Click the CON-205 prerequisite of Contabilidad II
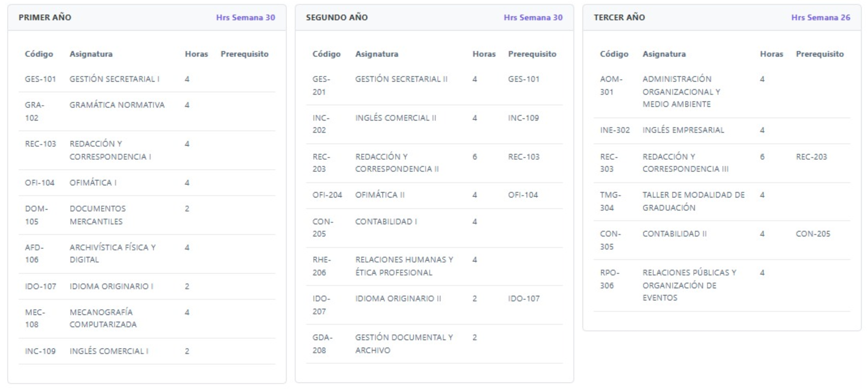This screenshot has height=389, width=868. coord(813,234)
